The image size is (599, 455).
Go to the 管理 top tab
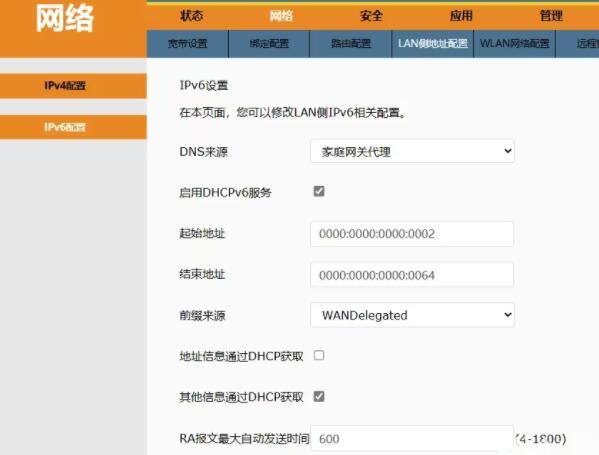(551, 16)
